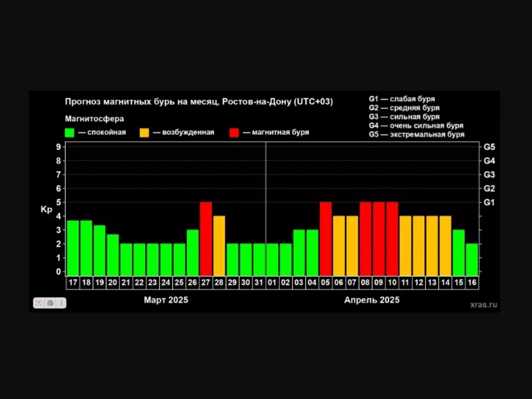Click the xras.ru watermark link
The height and width of the screenshot is (399, 532).
click(x=484, y=305)
